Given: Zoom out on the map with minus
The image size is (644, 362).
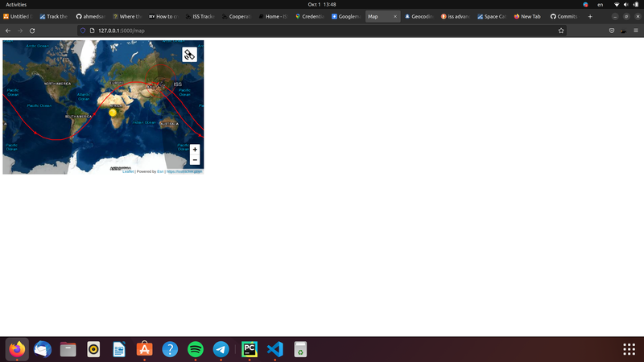Looking at the screenshot, I should [195, 159].
